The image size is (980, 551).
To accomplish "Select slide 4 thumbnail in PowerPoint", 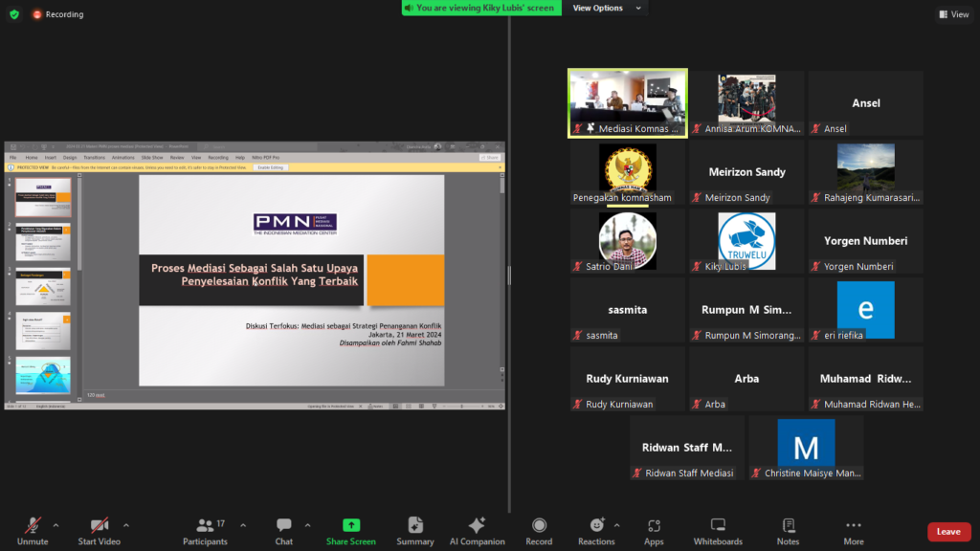I will 43,331.
